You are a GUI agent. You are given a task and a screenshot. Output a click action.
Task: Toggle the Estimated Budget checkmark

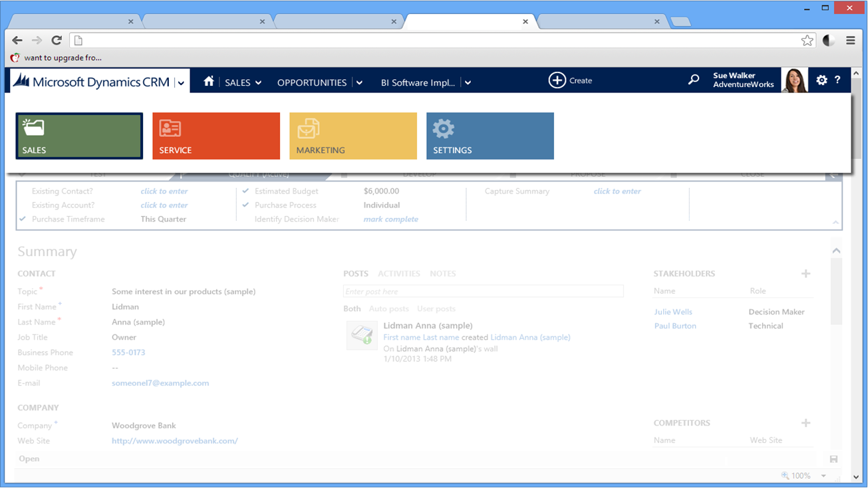(x=245, y=191)
